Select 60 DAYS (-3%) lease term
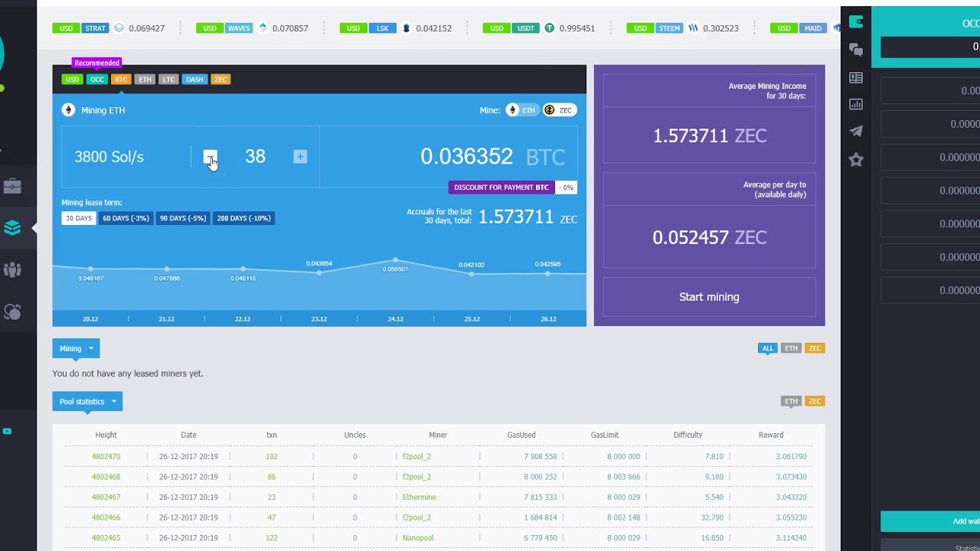This screenshot has width=980, height=551. pos(126,218)
